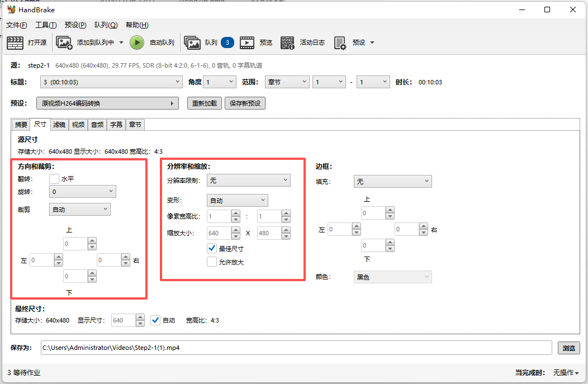Enable the horizontal flip checkbox
This screenshot has height=384, width=588.
pyautogui.click(x=54, y=179)
